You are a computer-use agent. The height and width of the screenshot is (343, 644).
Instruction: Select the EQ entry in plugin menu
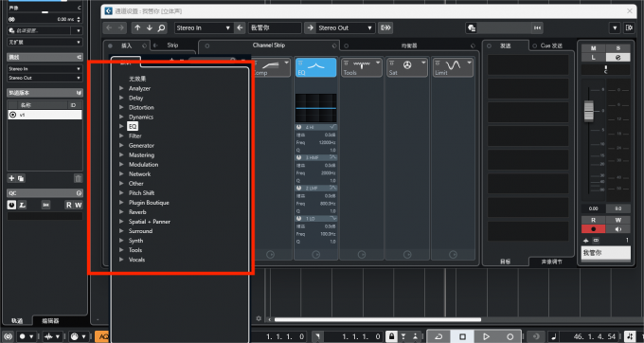pos(133,127)
